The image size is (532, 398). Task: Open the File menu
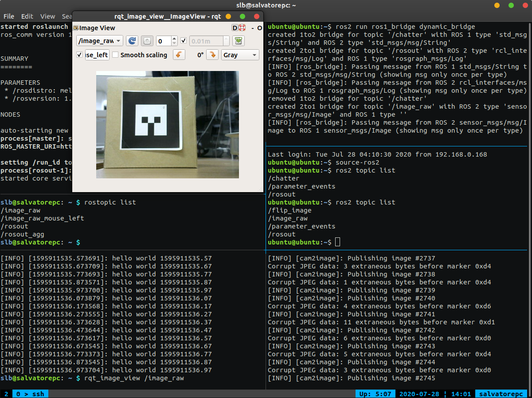[x=8, y=16]
